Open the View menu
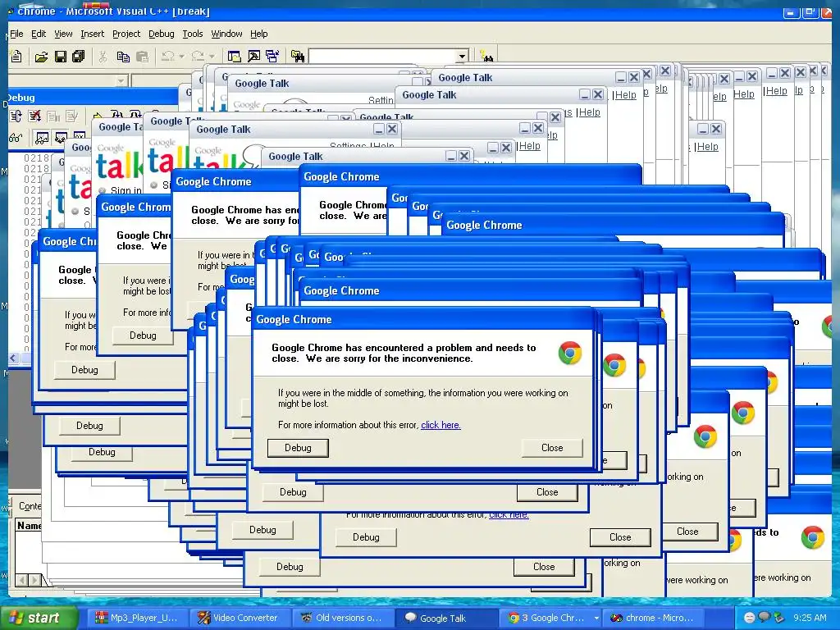840x630 pixels. tap(63, 34)
